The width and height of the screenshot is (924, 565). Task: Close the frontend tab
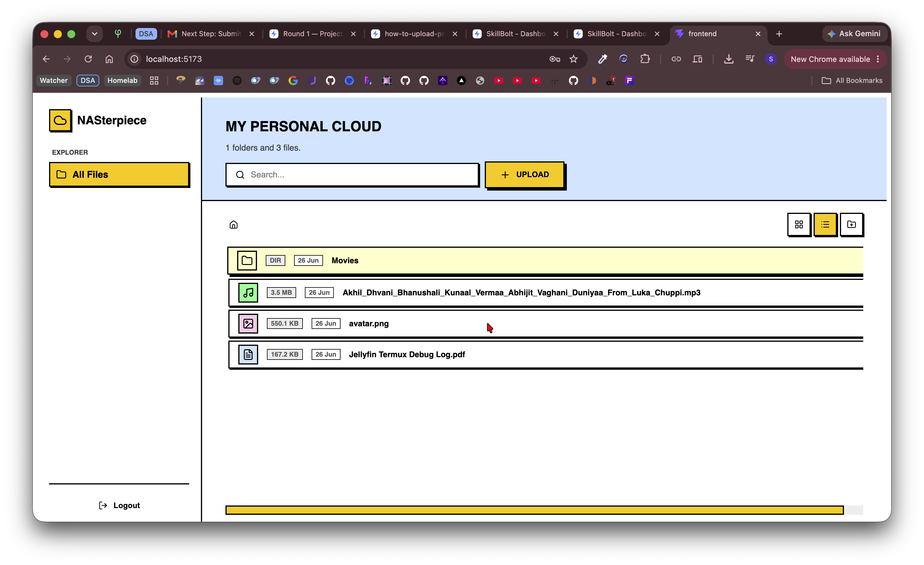click(x=758, y=34)
